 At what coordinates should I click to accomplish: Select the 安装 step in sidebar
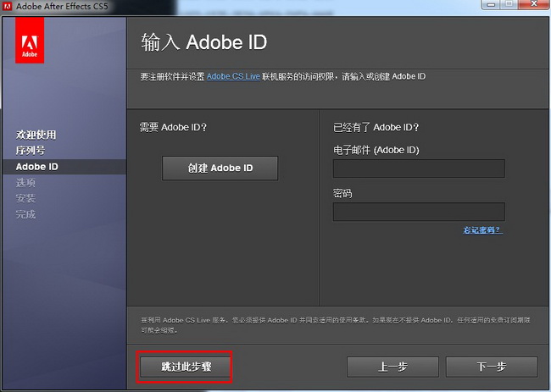click(x=25, y=198)
